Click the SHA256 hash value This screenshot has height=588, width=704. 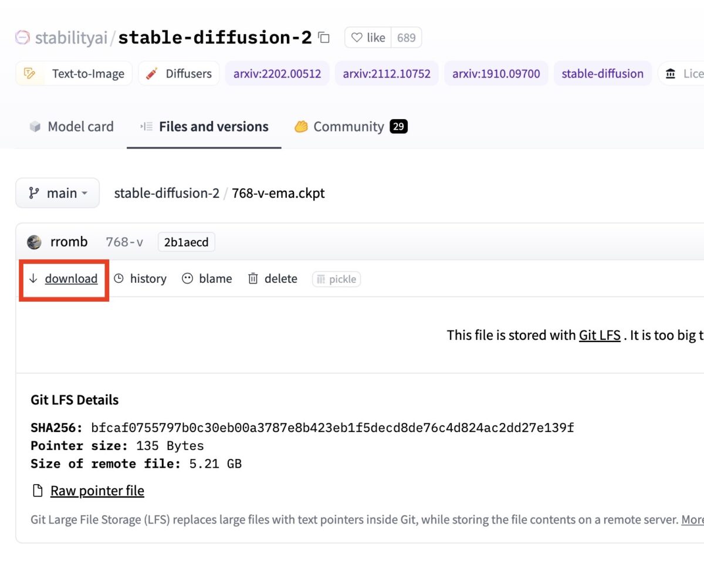[331, 428]
